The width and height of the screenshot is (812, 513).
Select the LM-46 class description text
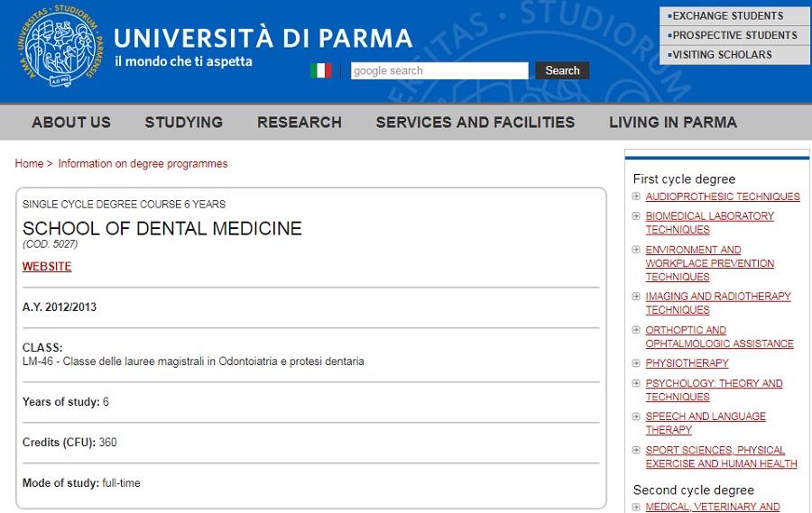tap(193, 362)
